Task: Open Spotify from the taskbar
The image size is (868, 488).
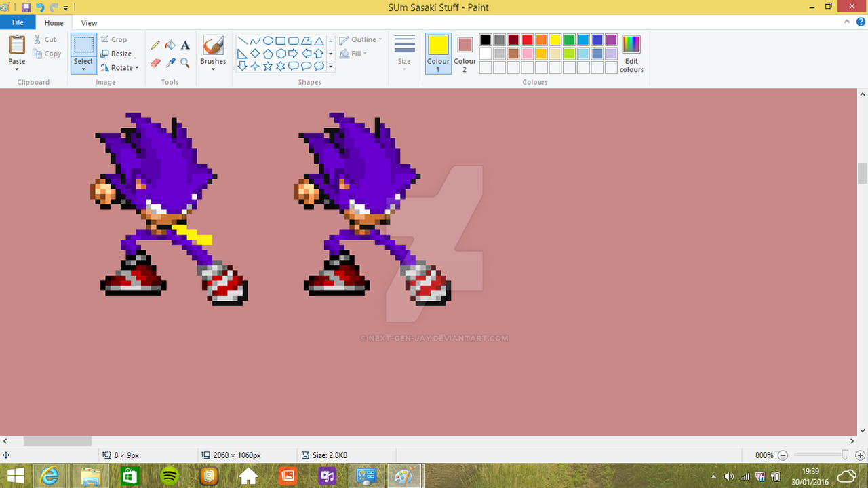Action: pyautogui.click(x=170, y=476)
